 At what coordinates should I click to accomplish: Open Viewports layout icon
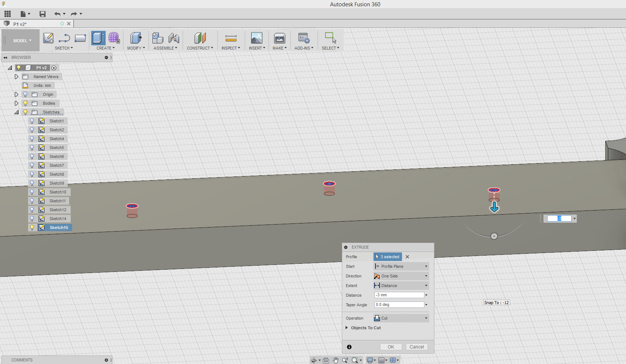click(x=393, y=360)
